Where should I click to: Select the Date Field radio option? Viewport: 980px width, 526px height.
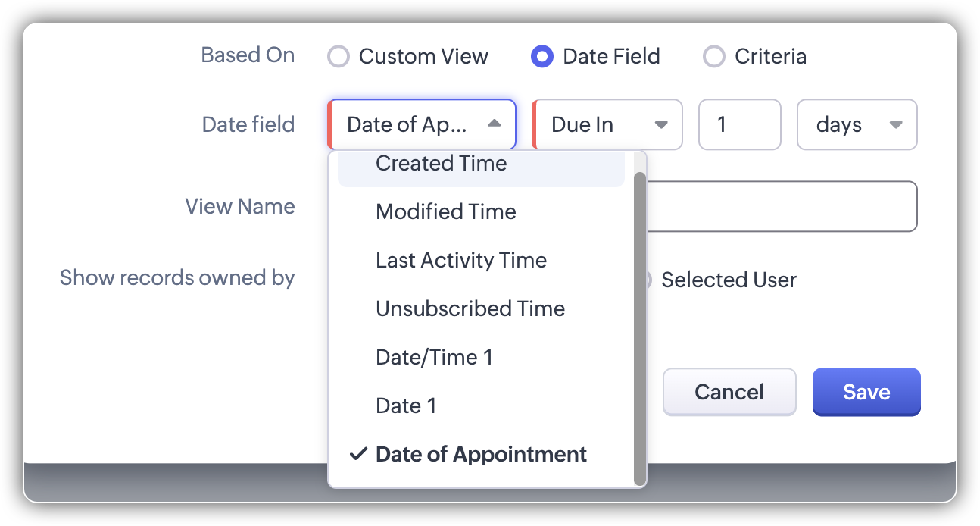pos(542,57)
